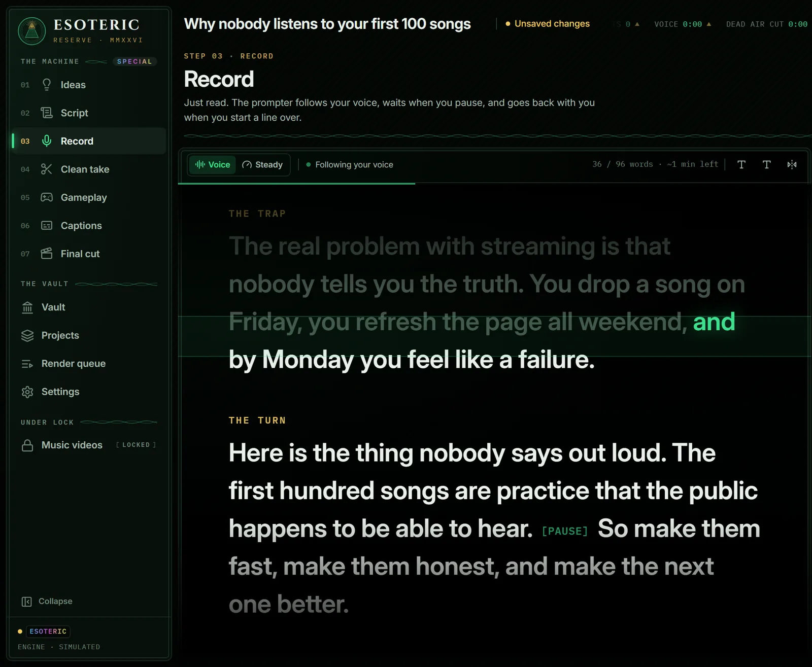
Task: Click the [PAUSE] marker in the script
Action: pyautogui.click(x=565, y=531)
